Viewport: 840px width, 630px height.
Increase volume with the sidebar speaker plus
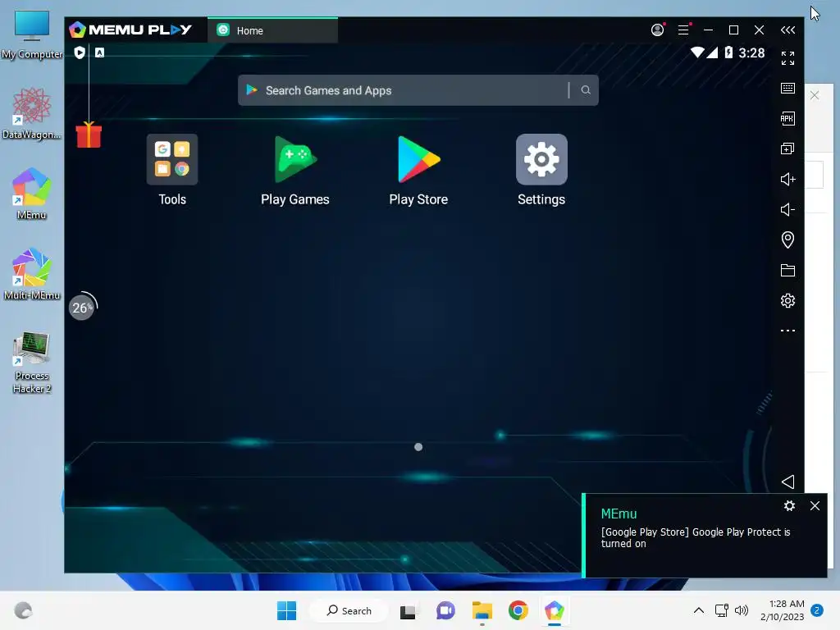click(x=787, y=179)
